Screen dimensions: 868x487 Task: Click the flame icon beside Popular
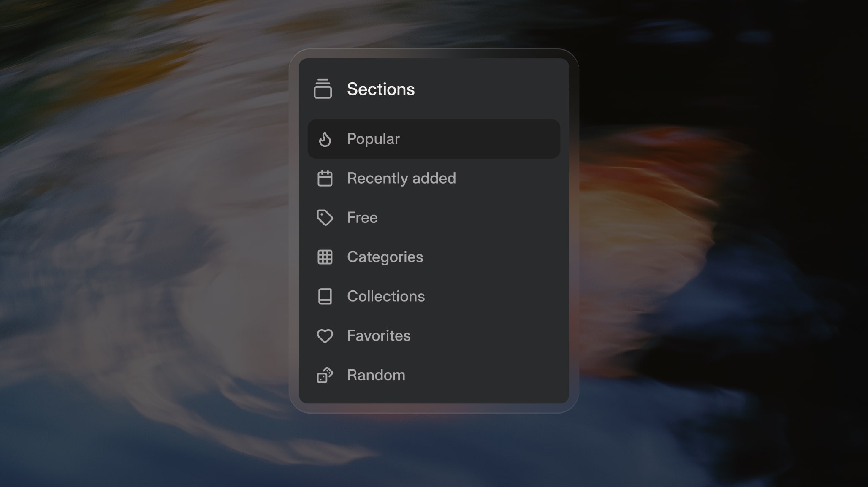click(325, 139)
